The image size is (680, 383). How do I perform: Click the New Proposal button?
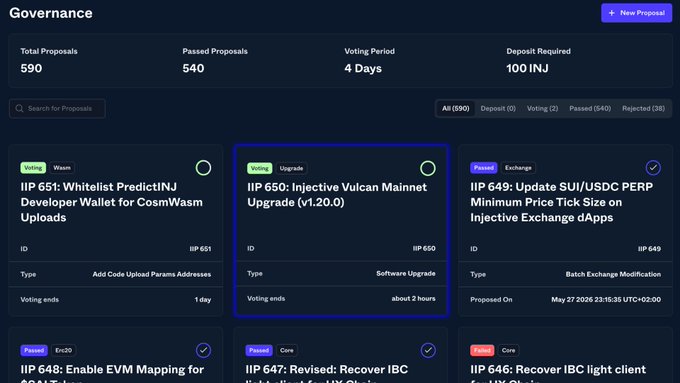click(636, 13)
